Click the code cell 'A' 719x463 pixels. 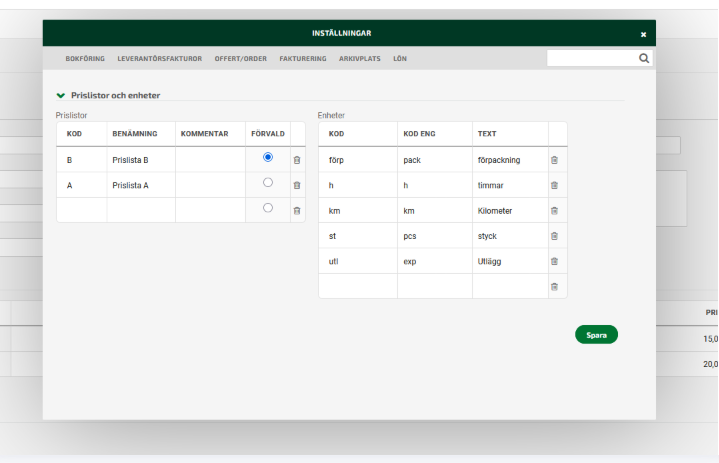pyautogui.click(x=82, y=185)
